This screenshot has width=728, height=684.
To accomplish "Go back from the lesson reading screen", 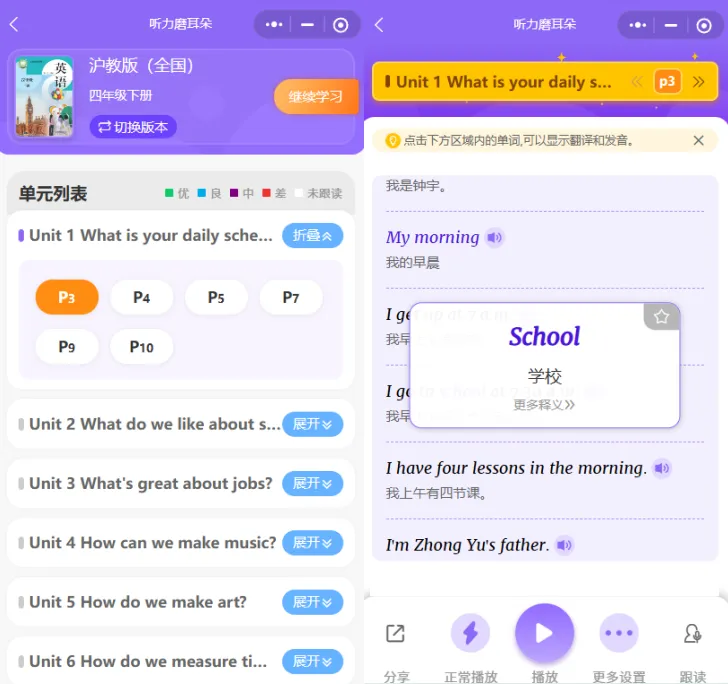I will 379,24.
